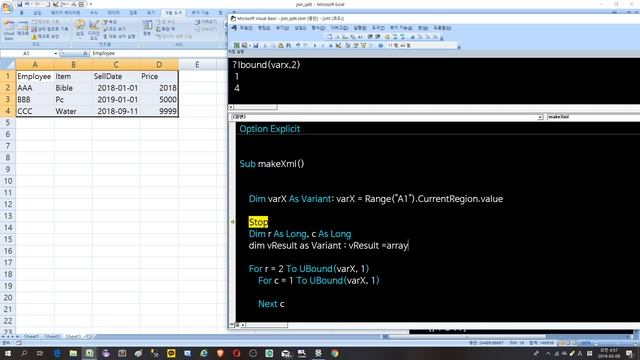Expand VBE standard toolbar options arrow
640x360 pixels.
pyautogui.click(x=459, y=47)
